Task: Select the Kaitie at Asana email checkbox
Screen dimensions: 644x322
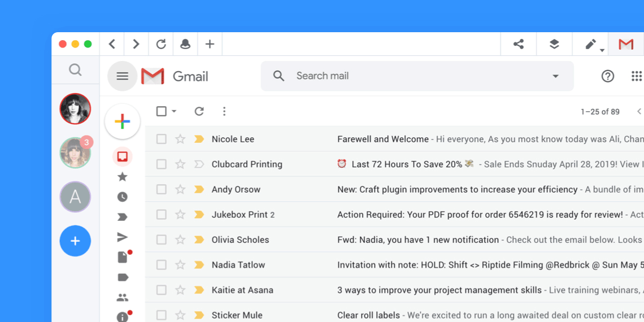Action: (x=162, y=290)
